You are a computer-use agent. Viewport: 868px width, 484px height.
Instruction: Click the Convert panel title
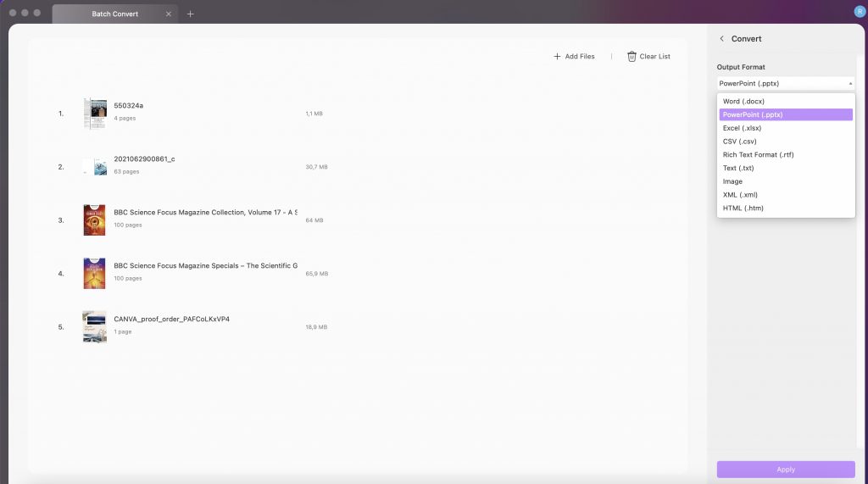coord(746,39)
